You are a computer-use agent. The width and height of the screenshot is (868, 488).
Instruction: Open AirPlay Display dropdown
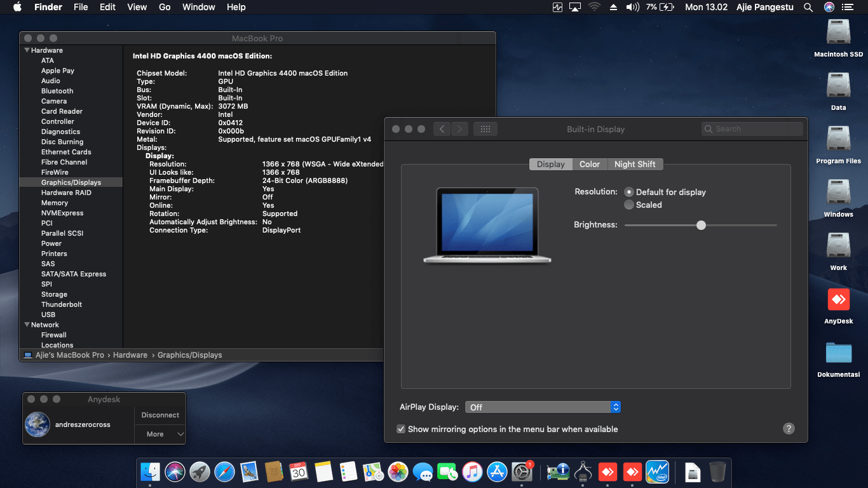coord(543,407)
